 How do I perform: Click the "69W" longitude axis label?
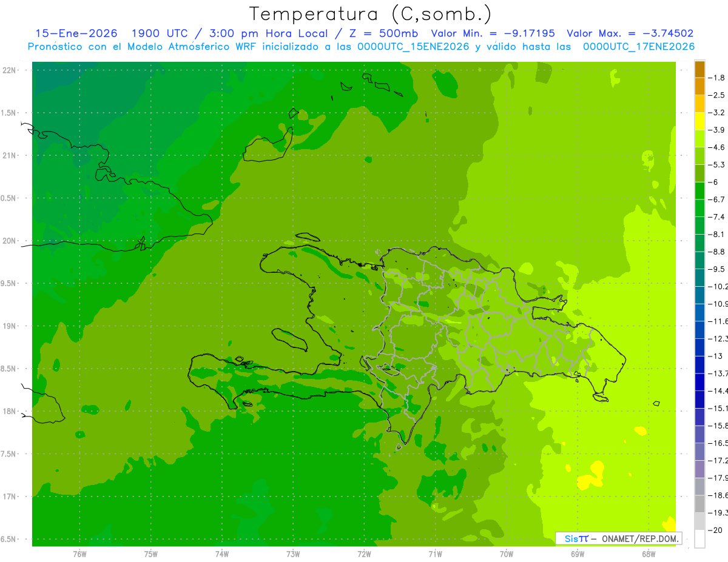(x=577, y=554)
